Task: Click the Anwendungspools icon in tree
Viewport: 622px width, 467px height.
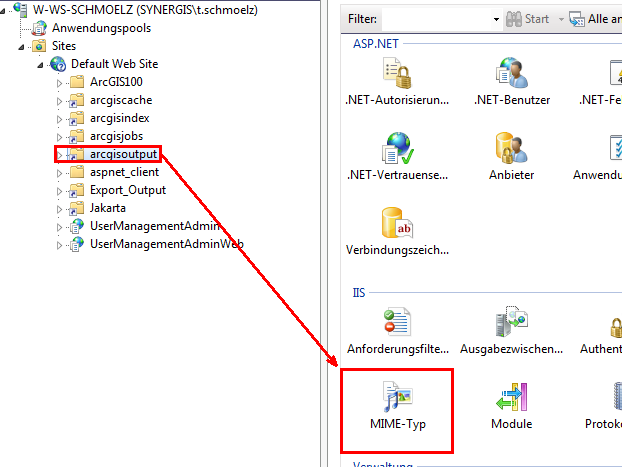Action: pyautogui.click(x=39, y=28)
